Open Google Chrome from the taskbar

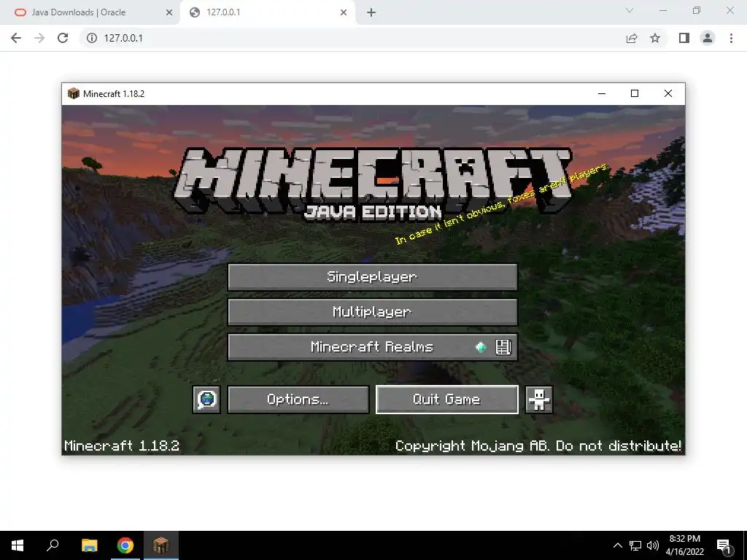coord(125,545)
